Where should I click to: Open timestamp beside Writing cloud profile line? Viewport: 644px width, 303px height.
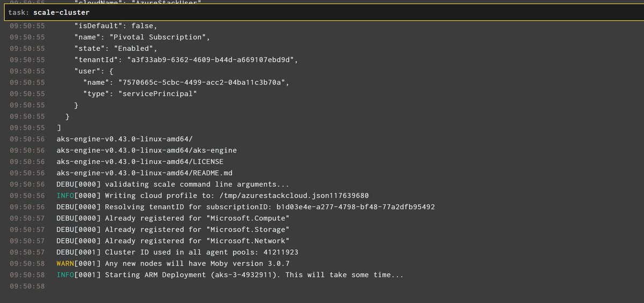[27, 196]
